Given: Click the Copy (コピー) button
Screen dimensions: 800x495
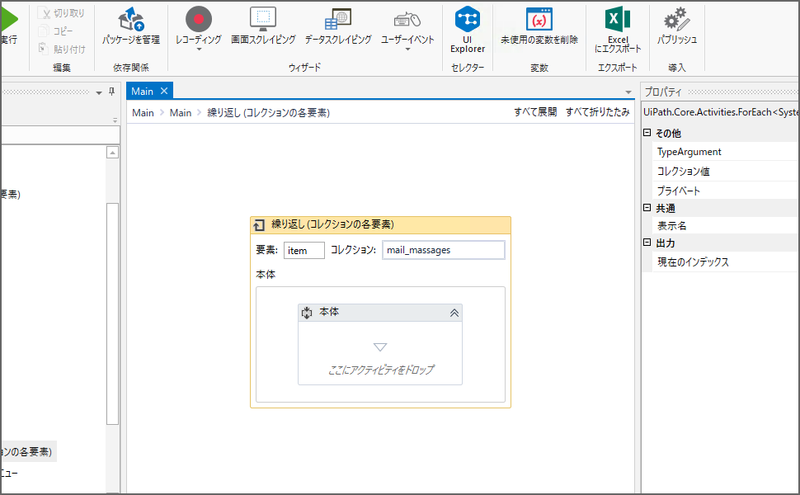Looking at the screenshot, I should coord(56,31).
